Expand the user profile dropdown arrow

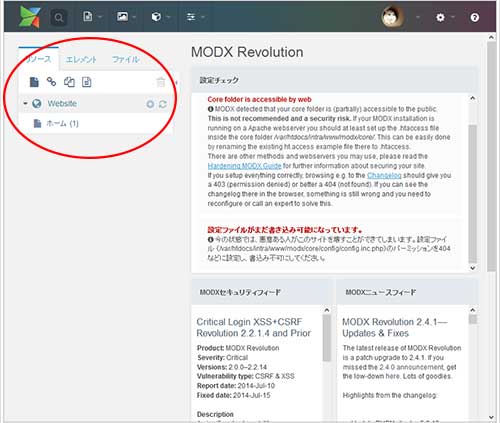click(x=418, y=17)
